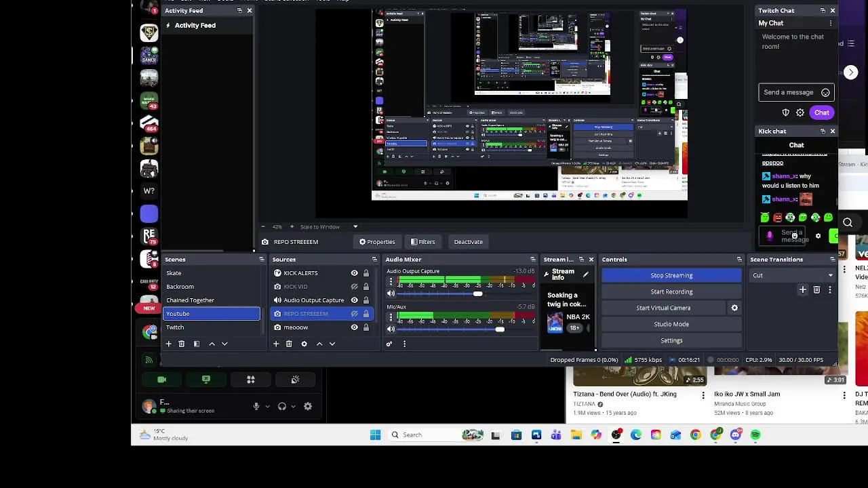868x488 pixels.
Task: Add a new scene with the plus icon
Action: coord(169,344)
